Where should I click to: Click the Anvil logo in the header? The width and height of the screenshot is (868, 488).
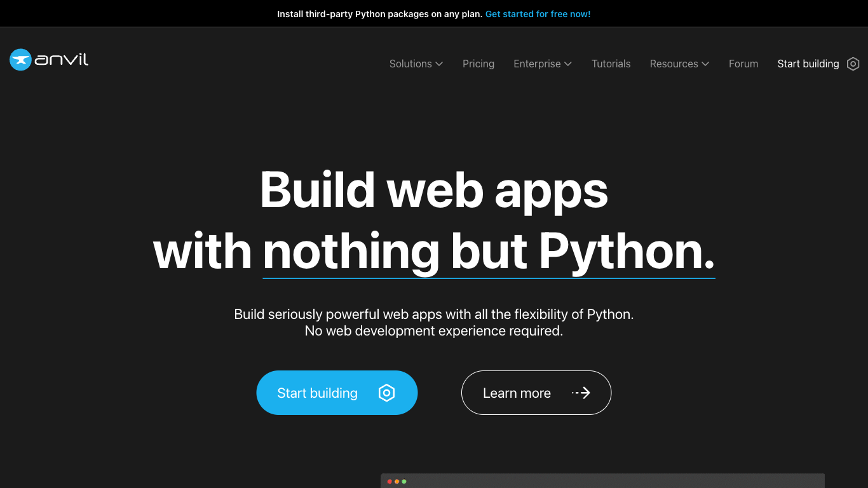point(49,60)
